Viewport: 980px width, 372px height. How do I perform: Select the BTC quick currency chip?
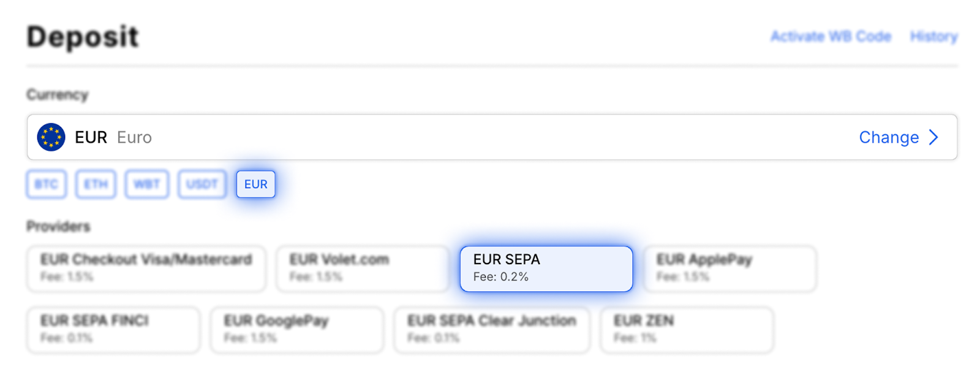point(47,184)
